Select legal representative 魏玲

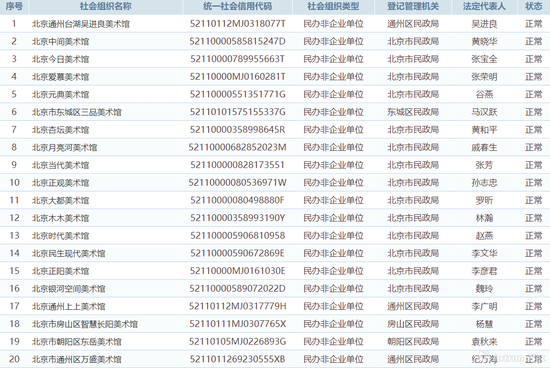click(x=484, y=288)
